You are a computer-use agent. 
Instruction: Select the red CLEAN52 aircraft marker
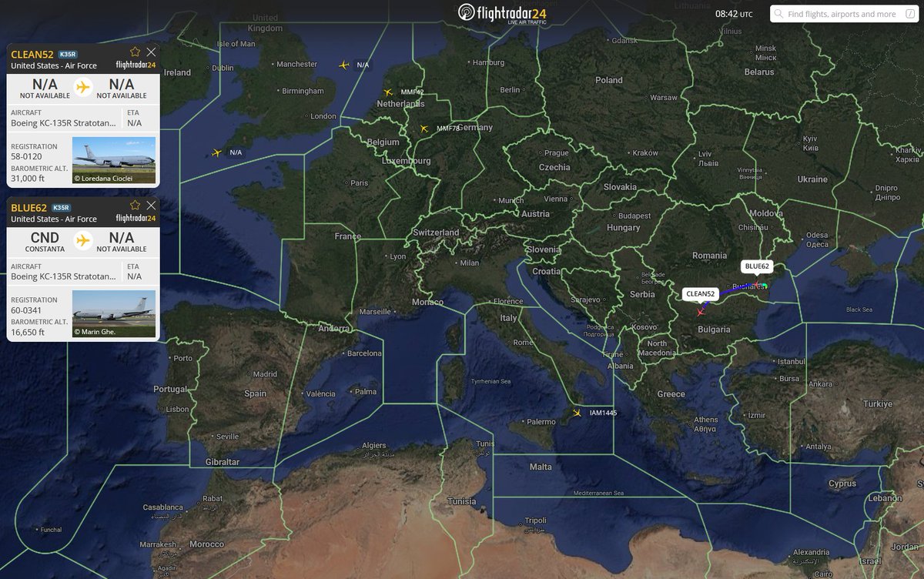point(700,312)
